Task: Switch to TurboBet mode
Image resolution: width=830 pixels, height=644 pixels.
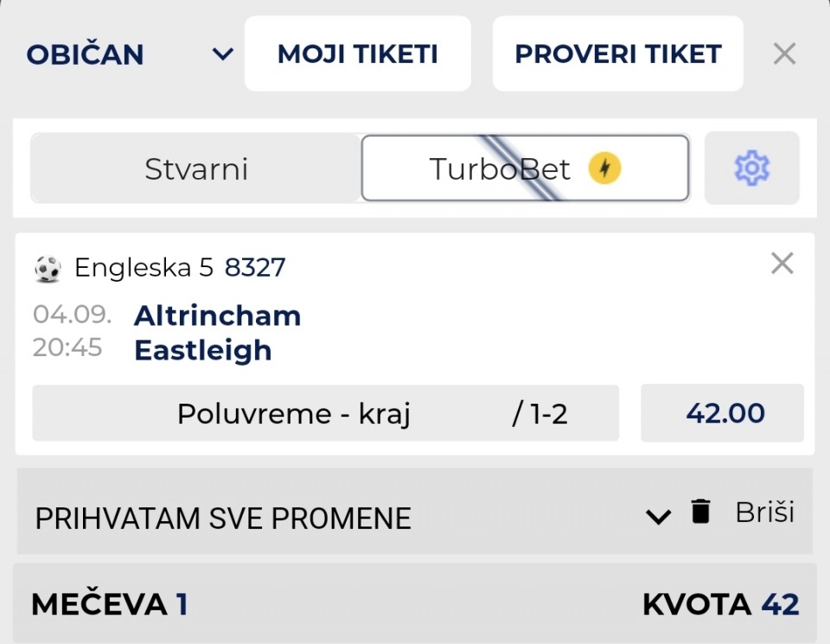Action: (x=525, y=169)
